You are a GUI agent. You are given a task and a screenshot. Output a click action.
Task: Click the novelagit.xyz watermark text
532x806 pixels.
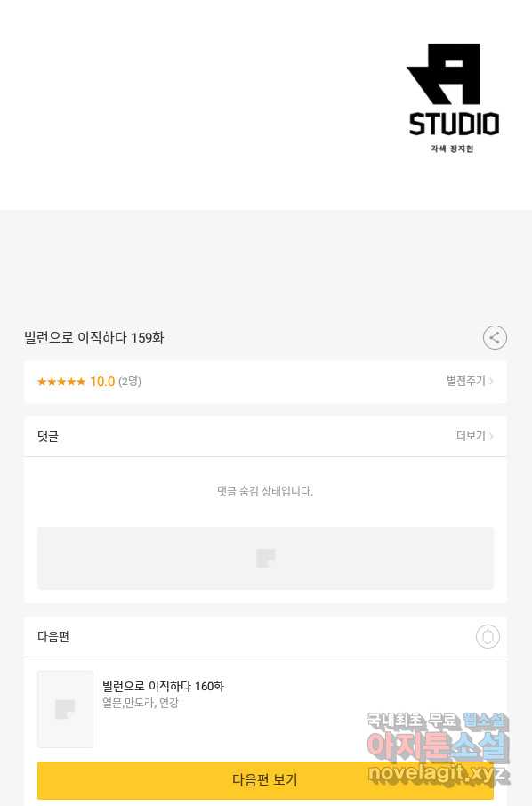[x=439, y=773]
